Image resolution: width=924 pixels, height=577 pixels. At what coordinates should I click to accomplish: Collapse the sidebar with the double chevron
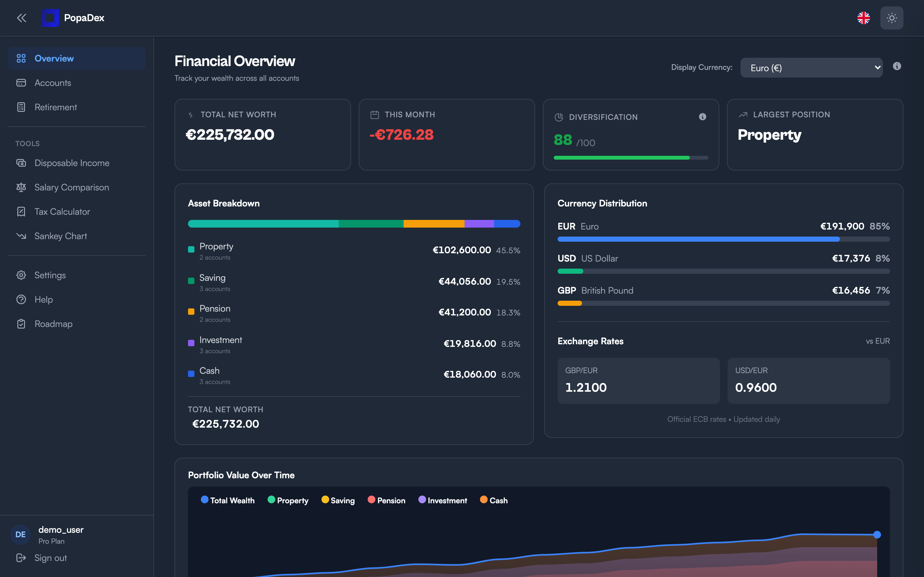pos(21,18)
